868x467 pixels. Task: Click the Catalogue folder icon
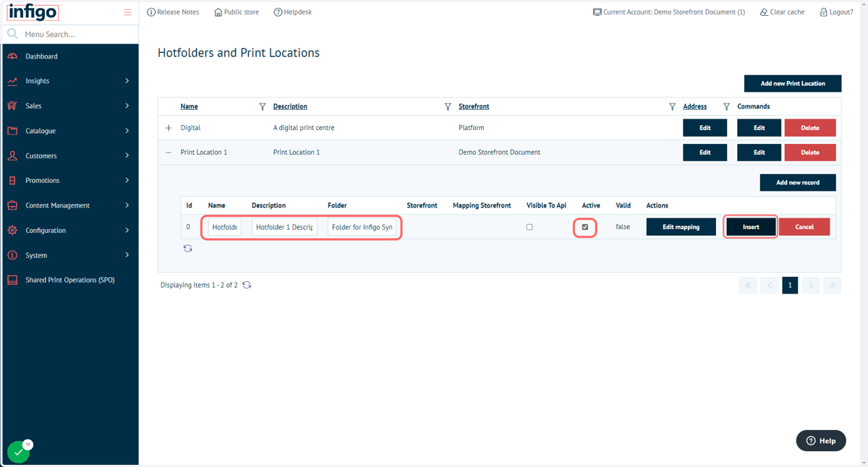coord(12,131)
